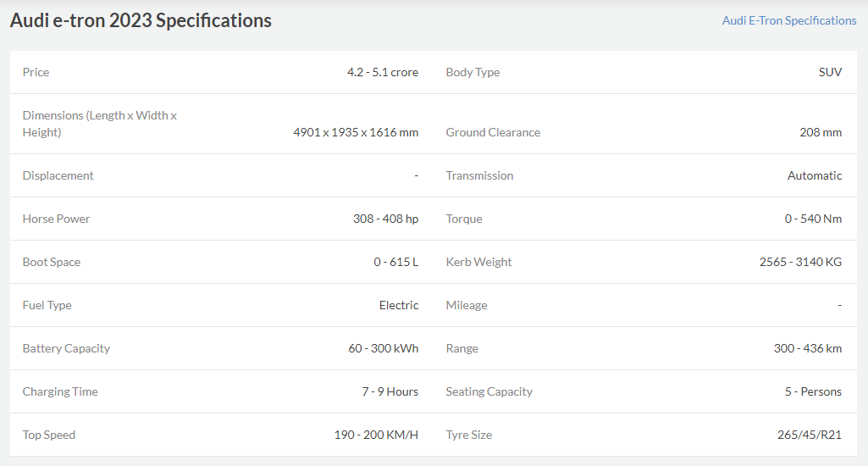
Task: Click the Battery Capacity label
Action: point(66,348)
